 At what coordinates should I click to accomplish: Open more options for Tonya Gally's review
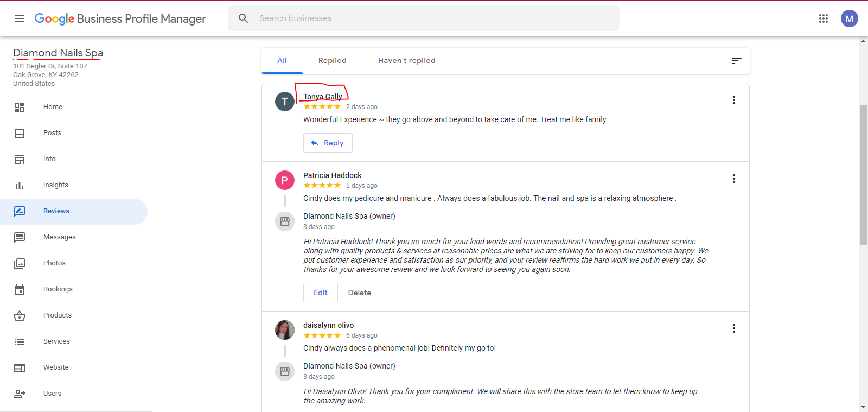[734, 100]
